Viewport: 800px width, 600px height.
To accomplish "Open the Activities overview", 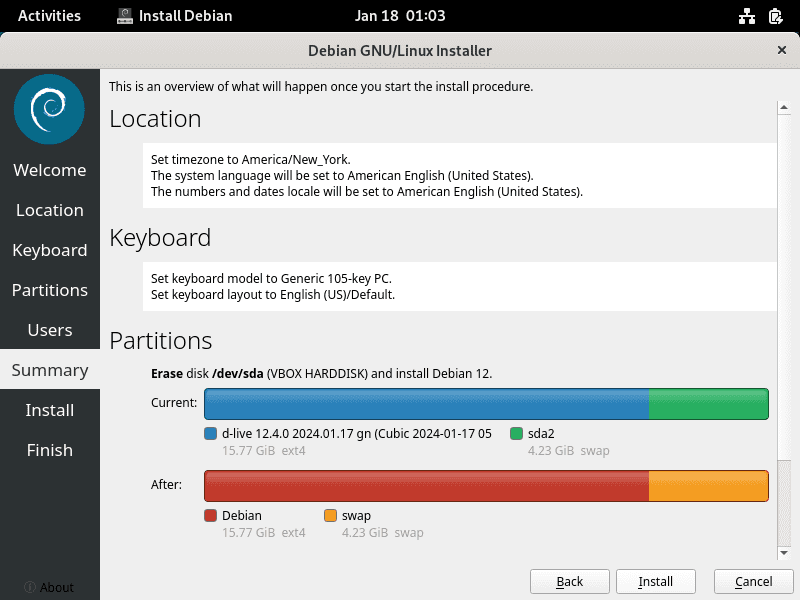I will 49,16.
